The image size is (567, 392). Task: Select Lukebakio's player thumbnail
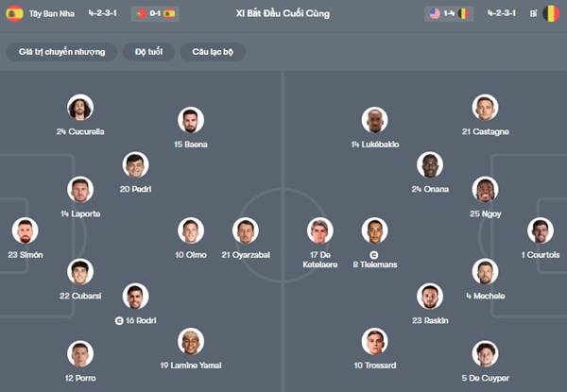tap(375, 120)
